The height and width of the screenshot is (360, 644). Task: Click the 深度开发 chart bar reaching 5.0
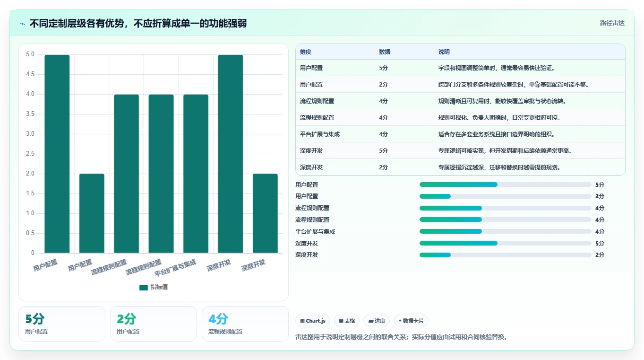pyautogui.click(x=231, y=154)
